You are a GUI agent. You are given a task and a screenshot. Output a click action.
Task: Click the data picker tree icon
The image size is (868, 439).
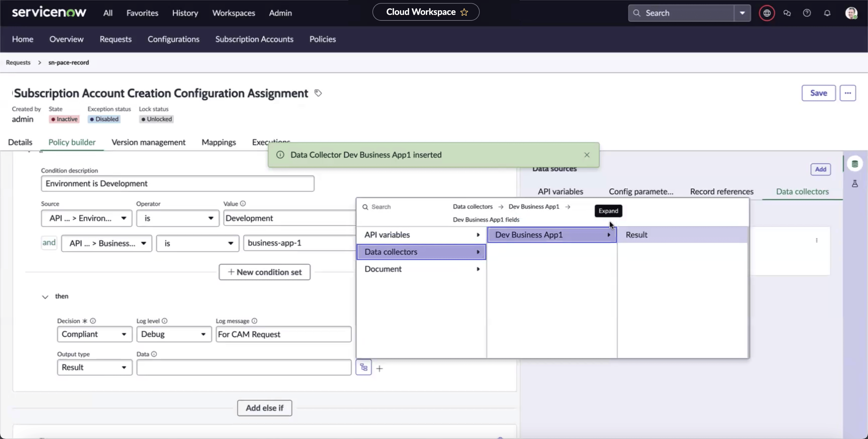(364, 367)
